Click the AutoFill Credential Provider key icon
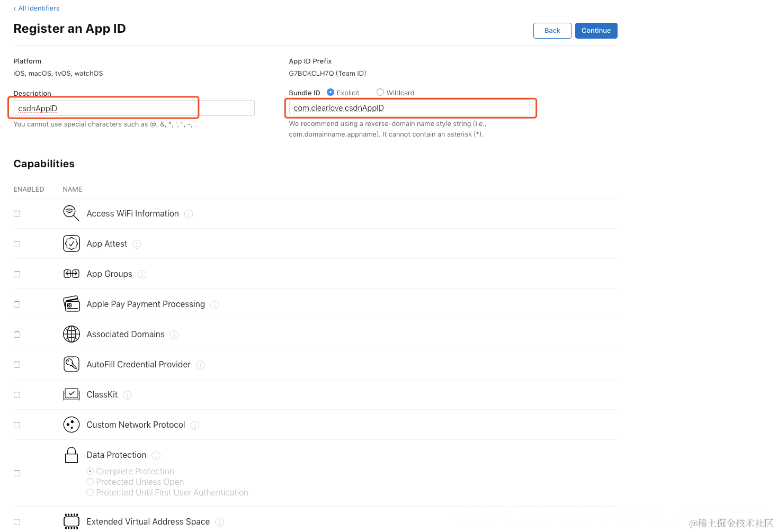 click(71, 364)
